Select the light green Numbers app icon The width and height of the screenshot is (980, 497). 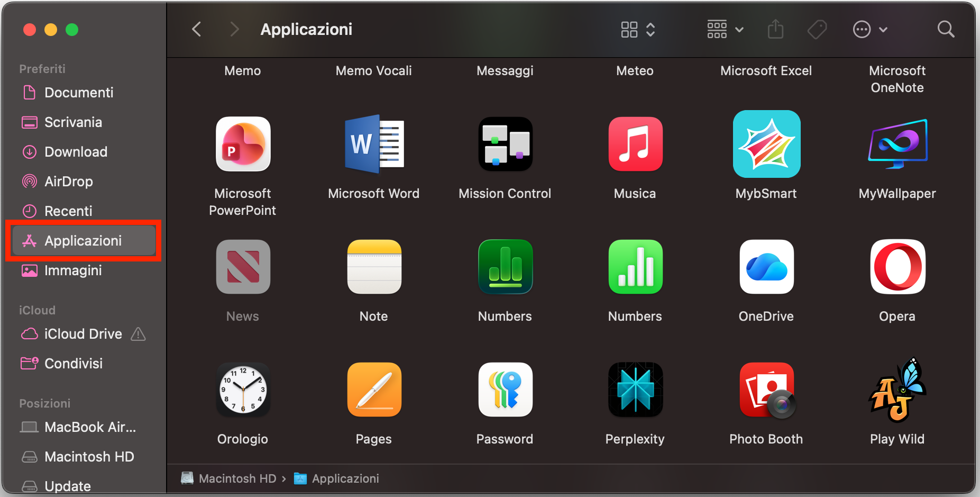click(635, 267)
